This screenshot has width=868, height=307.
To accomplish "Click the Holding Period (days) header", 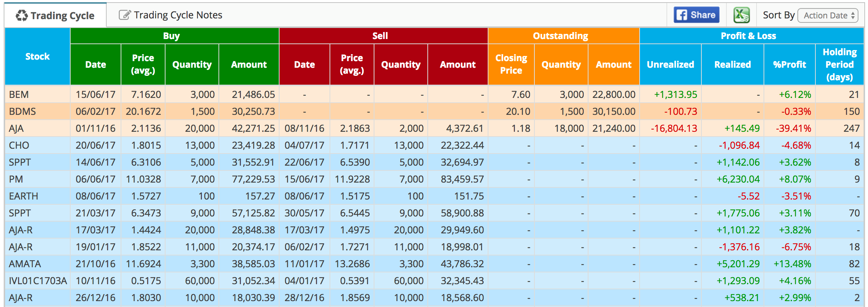I will coord(839,64).
